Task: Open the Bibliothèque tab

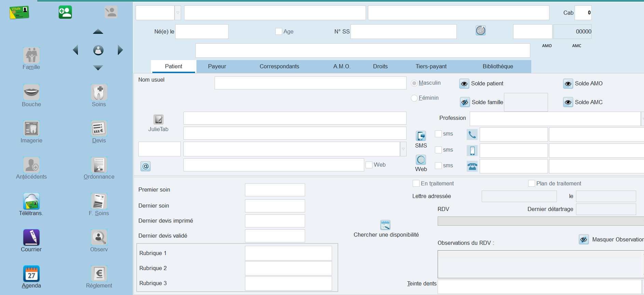Action: pyautogui.click(x=498, y=67)
